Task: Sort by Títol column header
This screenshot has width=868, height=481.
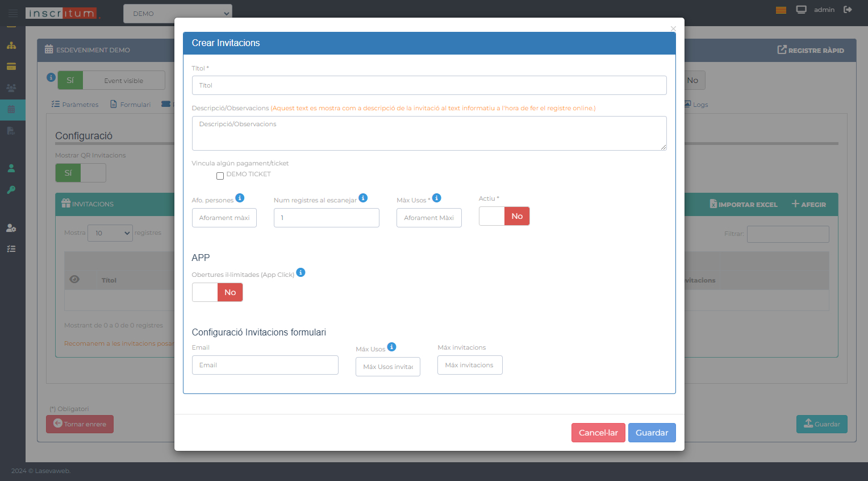Action: point(109,280)
